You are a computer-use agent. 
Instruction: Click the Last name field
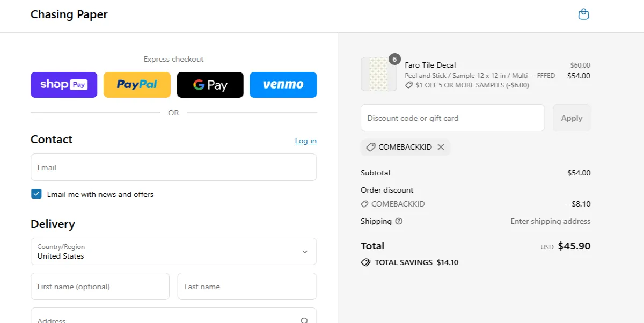(x=247, y=286)
